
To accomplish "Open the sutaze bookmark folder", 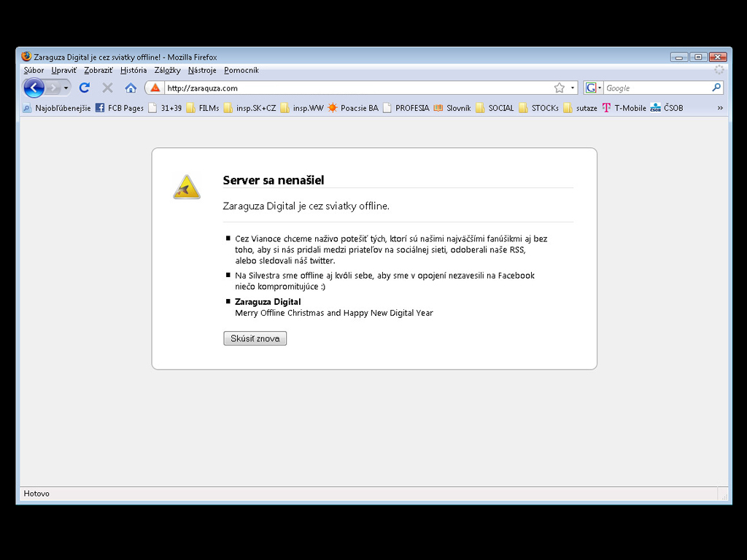I will click(580, 108).
